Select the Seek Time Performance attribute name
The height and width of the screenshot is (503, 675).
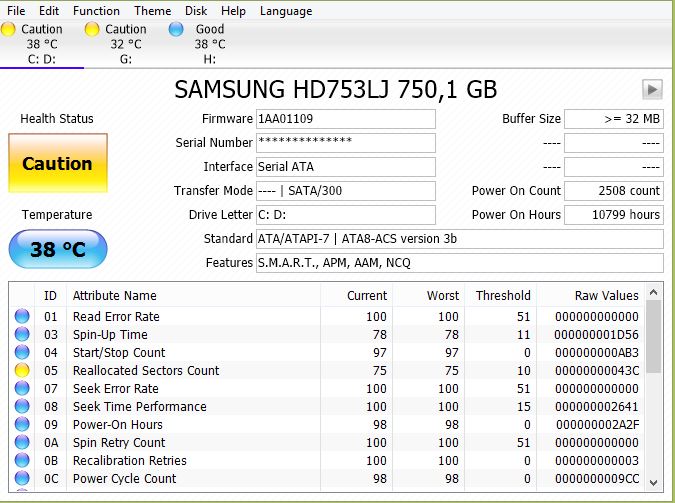(x=140, y=407)
